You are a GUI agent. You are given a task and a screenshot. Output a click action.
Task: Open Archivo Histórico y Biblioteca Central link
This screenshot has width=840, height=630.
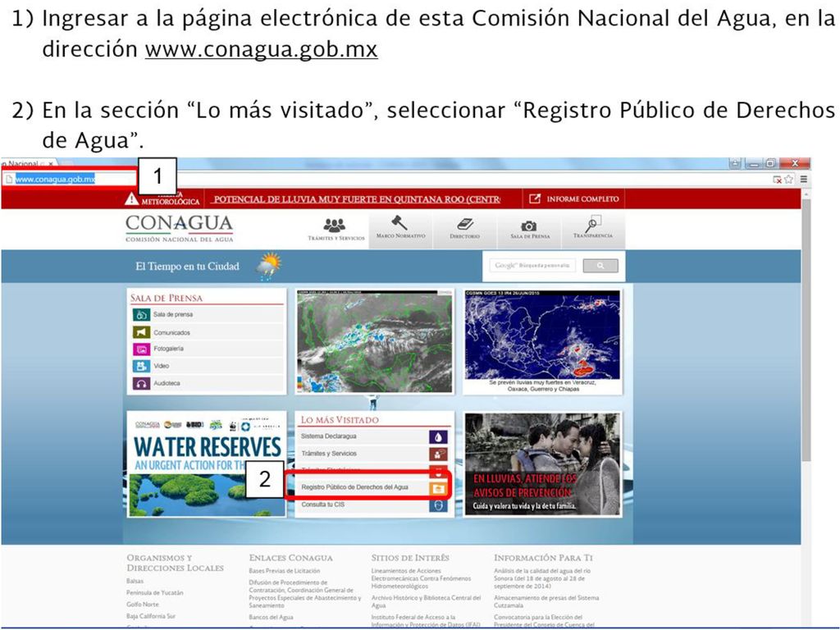pos(427,601)
